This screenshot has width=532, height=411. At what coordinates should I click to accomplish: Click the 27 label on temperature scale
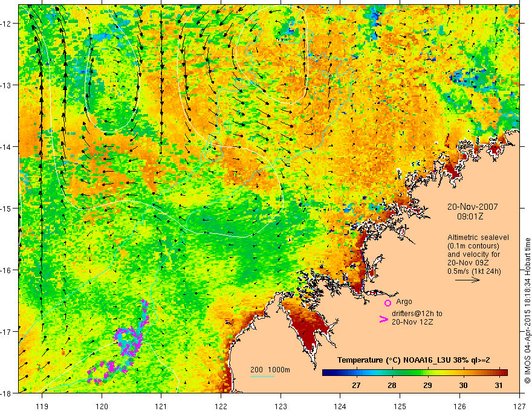[356, 385]
